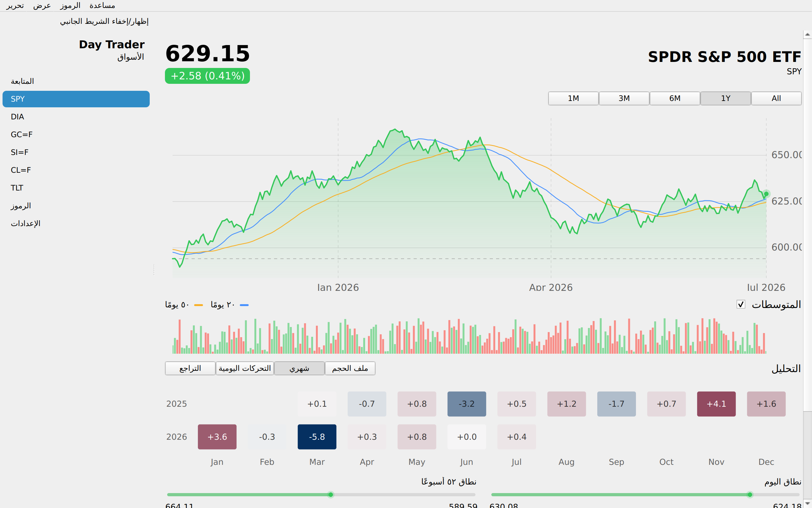Image resolution: width=812 pixels, height=508 pixels.
Task: Open الإعدادات (Settings) in the sidebar
Action: [x=76, y=224]
